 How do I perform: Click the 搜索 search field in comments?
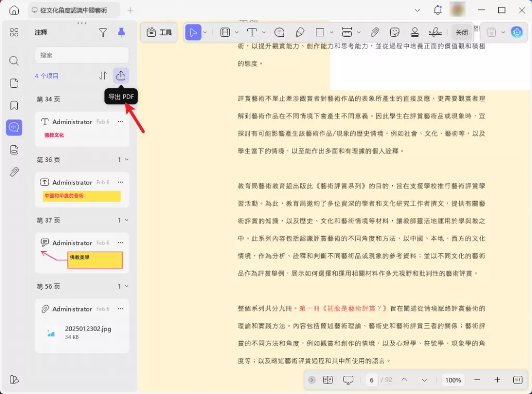click(x=82, y=55)
